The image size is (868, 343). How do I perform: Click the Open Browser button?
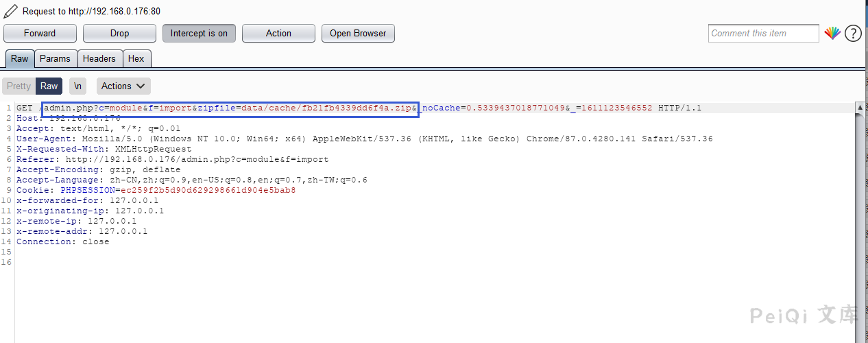358,33
